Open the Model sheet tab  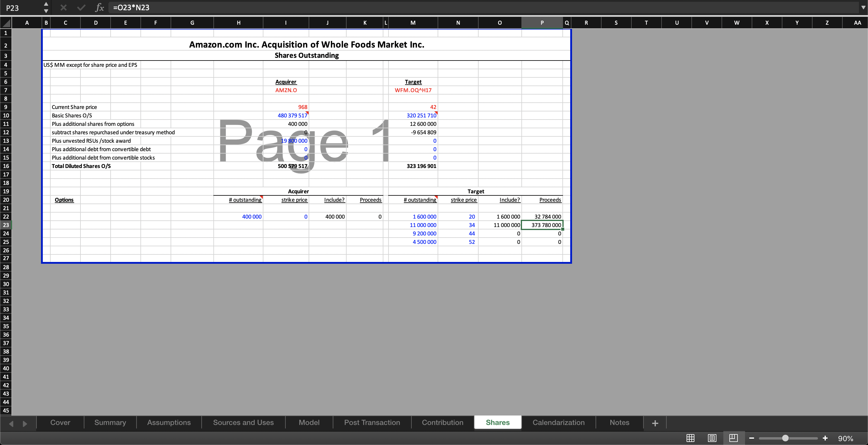coord(309,422)
